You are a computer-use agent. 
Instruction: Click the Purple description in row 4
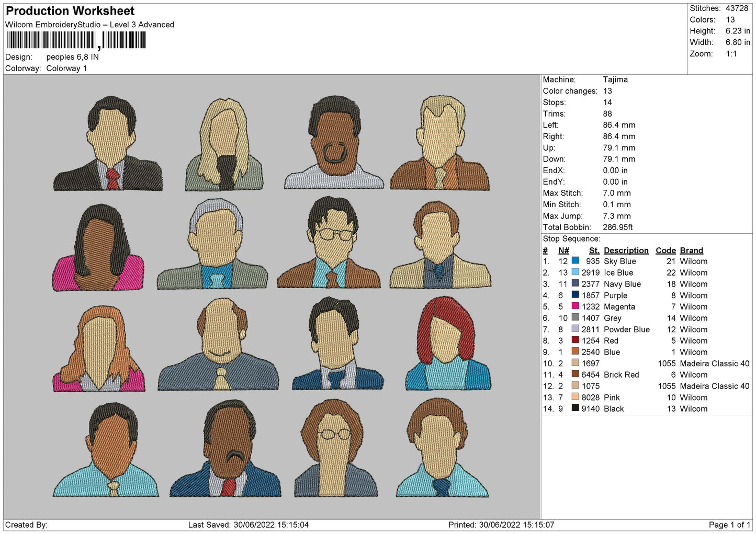point(615,296)
